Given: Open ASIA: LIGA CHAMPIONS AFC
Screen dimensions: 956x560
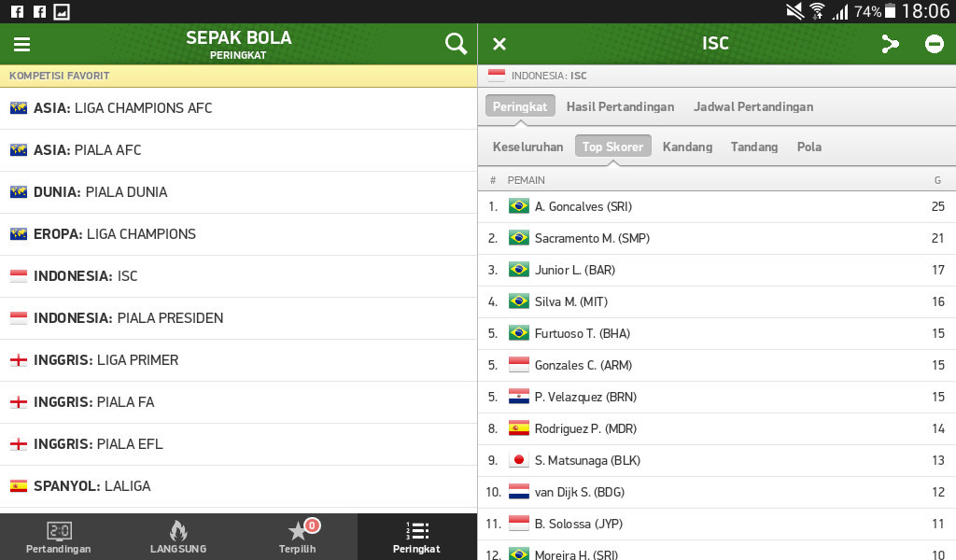Looking at the screenshot, I should [238, 108].
